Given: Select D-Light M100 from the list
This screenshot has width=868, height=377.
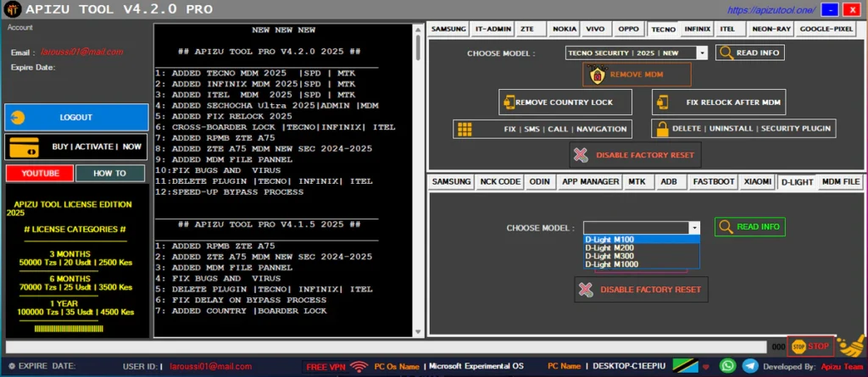Looking at the screenshot, I should pos(642,239).
